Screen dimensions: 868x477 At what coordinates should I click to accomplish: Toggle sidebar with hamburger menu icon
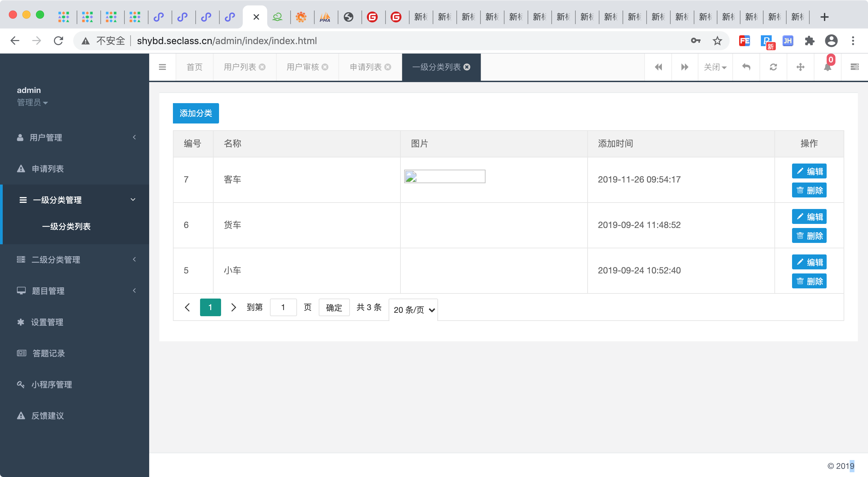(162, 67)
